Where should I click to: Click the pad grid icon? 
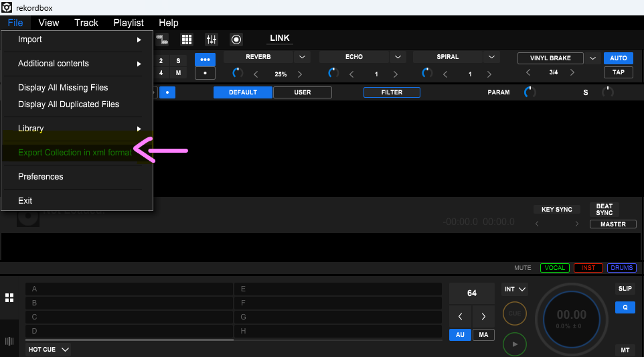pos(187,40)
